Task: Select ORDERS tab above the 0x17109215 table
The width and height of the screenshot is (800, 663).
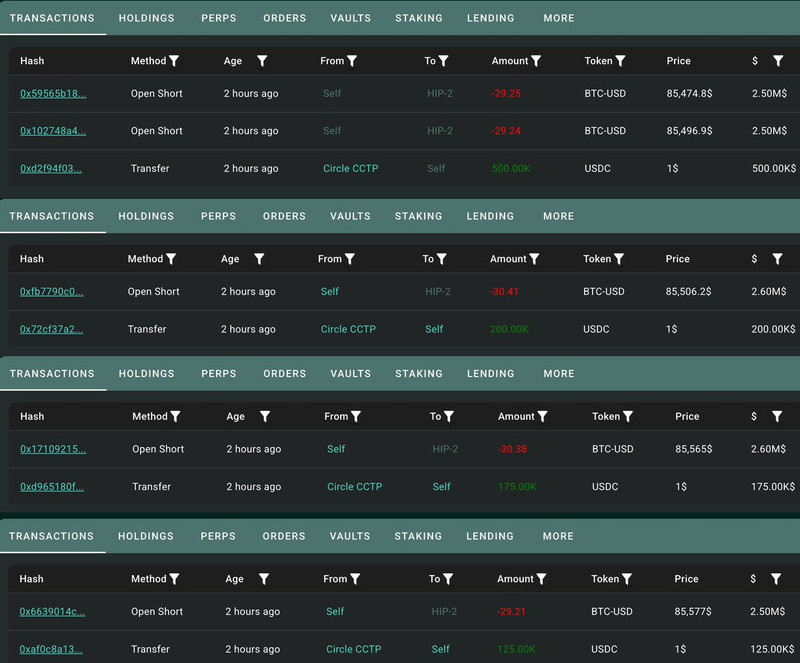Action: (x=285, y=374)
